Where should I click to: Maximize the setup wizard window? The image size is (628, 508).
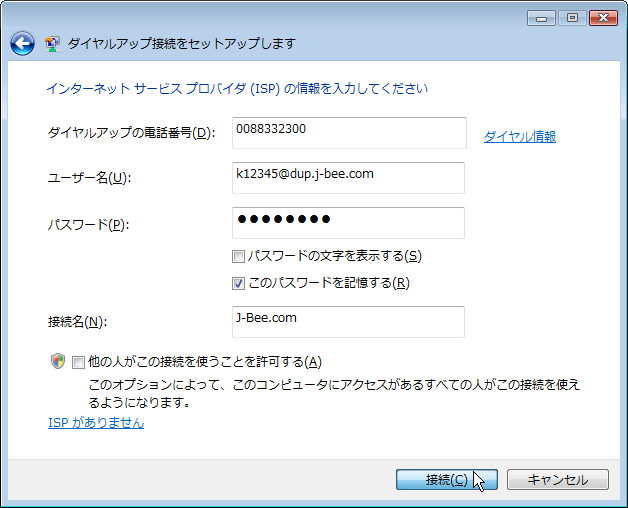572,18
